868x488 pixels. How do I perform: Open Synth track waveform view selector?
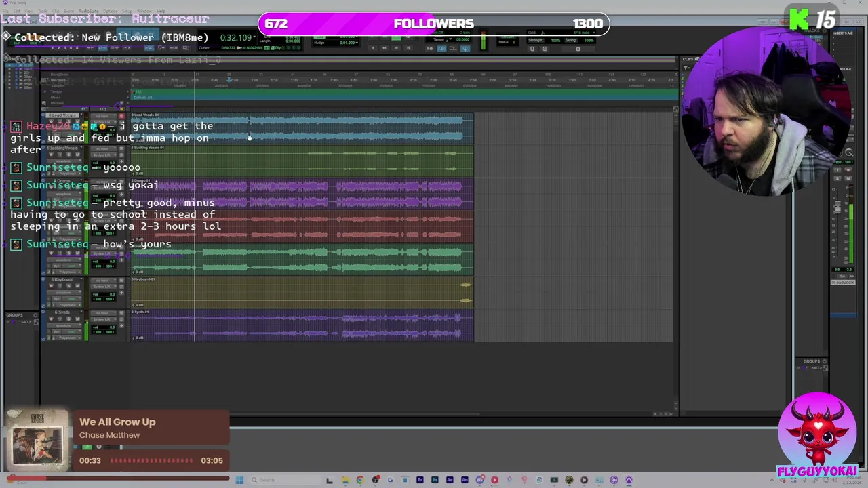64,325
